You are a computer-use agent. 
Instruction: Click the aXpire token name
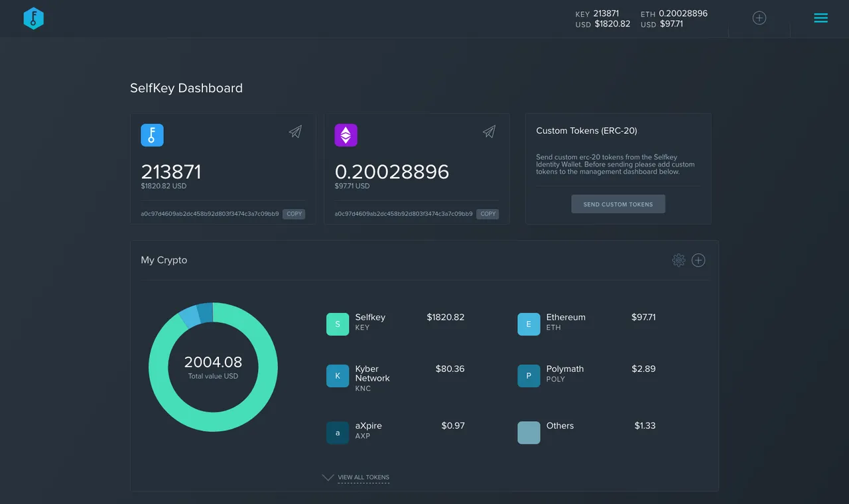click(368, 426)
